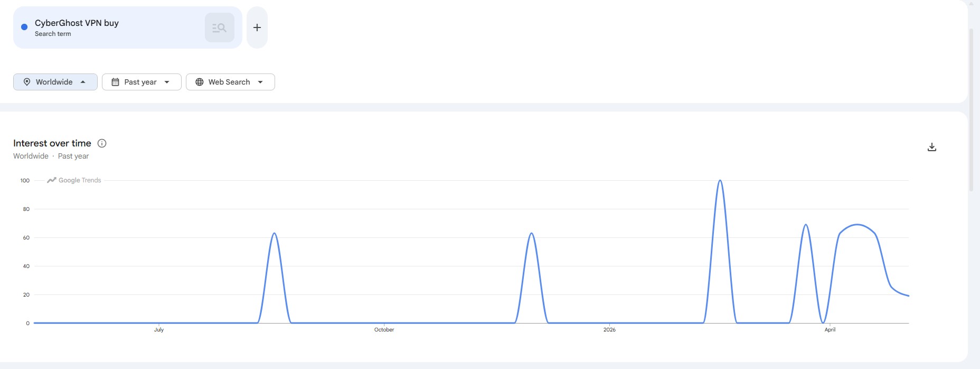
Task: Open the Interest over time info icon
Action: [102, 143]
